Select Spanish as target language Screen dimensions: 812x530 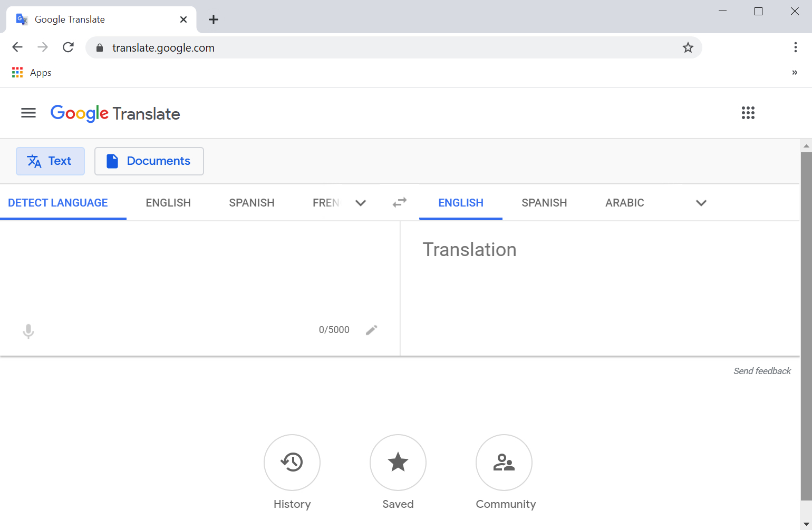pos(544,203)
